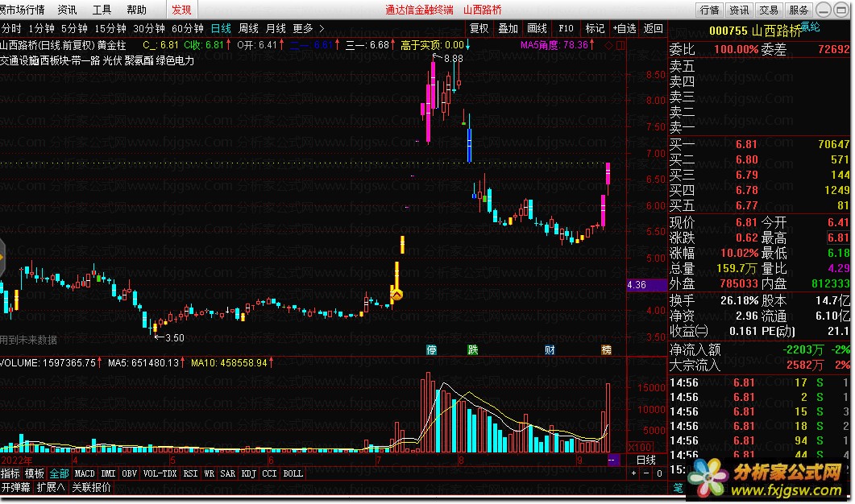Open the 发现 tab
The image size is (855, 504).
[181, 10]
